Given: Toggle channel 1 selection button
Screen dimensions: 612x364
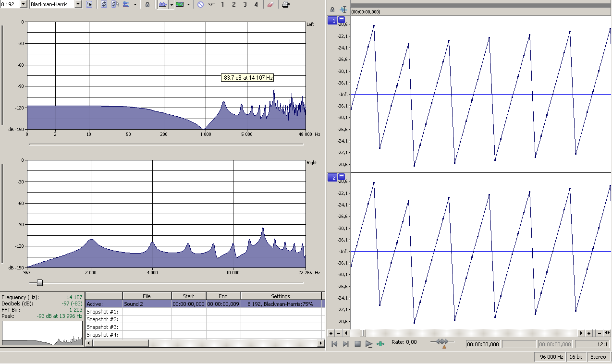Looking at the screenshot, I should coord(332,20).
